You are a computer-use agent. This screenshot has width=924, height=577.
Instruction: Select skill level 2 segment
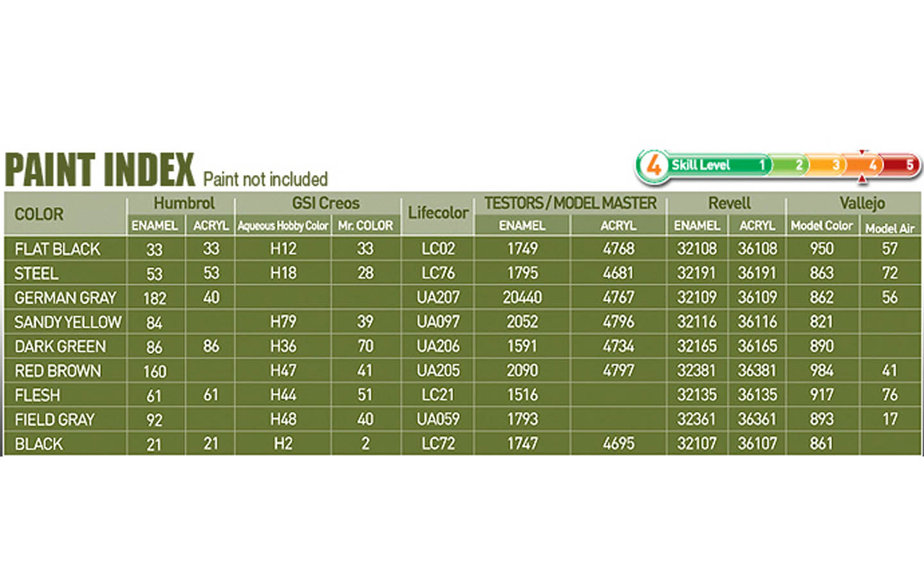pyautogui.click(x=798, y=165)
